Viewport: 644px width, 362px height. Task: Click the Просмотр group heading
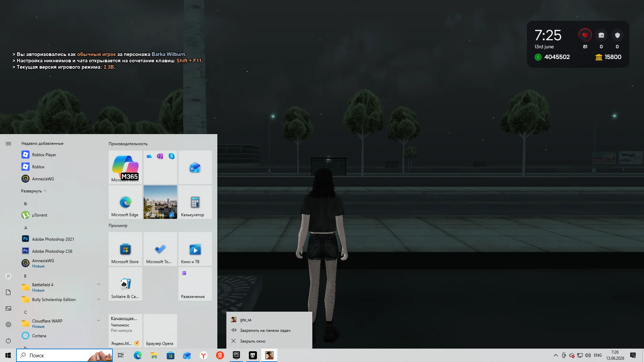click(118, 226)
